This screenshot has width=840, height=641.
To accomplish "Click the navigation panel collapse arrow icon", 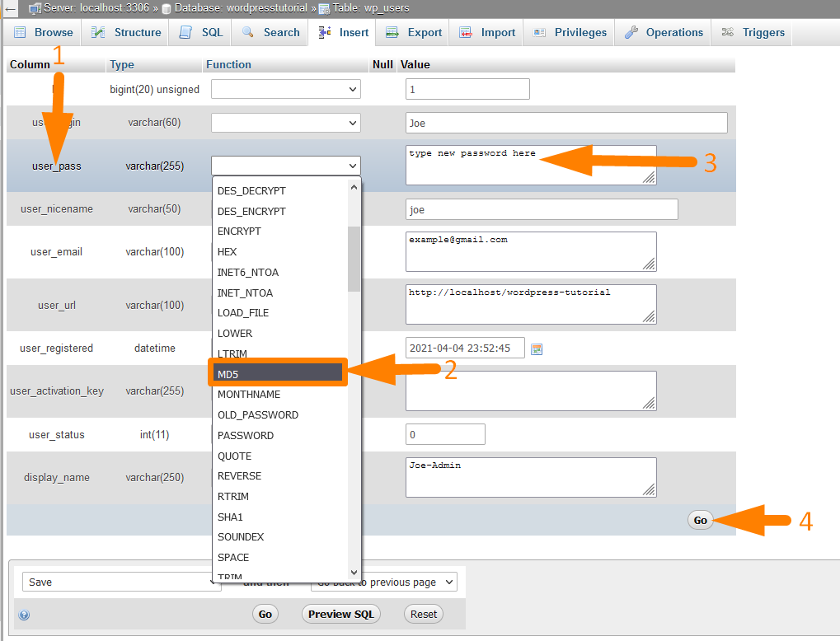I will click(10, 8).
